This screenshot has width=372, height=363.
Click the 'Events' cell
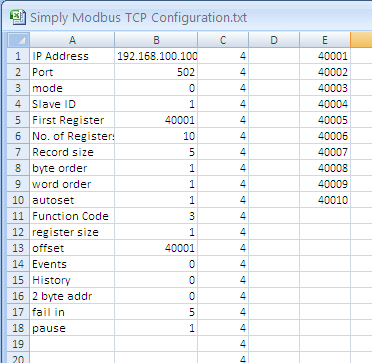(72, 264)
